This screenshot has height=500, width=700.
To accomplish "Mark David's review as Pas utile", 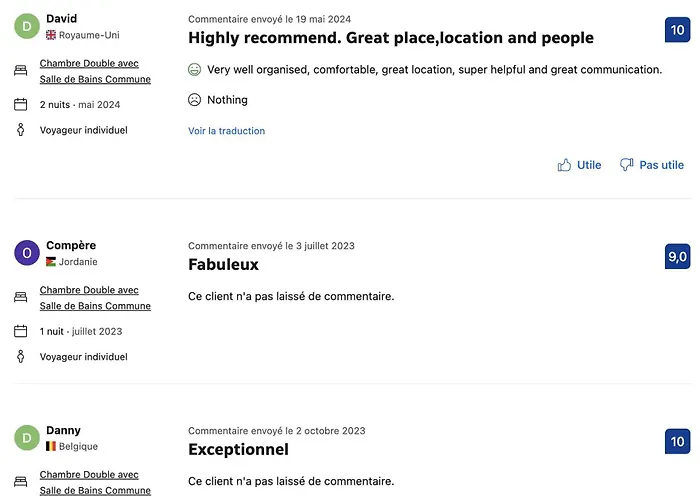I will (x=652, y=165).
